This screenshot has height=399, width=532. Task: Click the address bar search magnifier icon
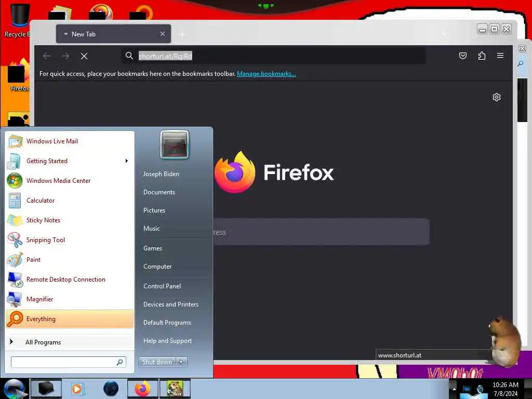[129, 56]
